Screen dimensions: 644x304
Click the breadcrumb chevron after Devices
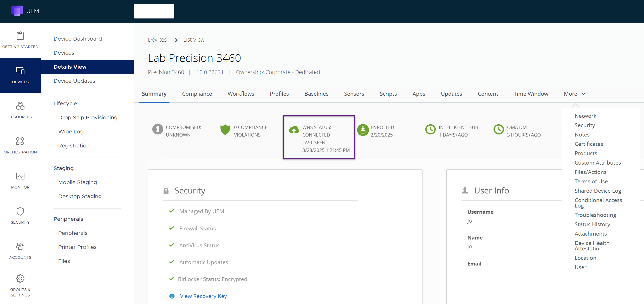tap(176, 40)
